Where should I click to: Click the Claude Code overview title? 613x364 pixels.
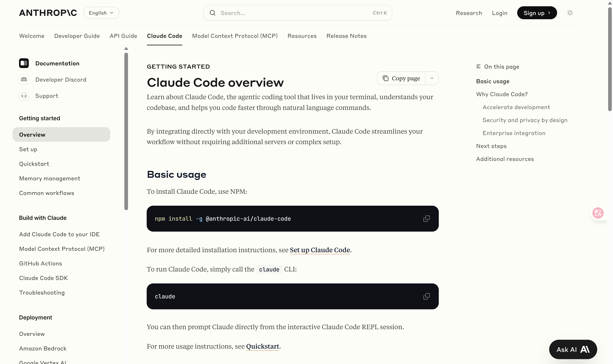click(215, 82)
